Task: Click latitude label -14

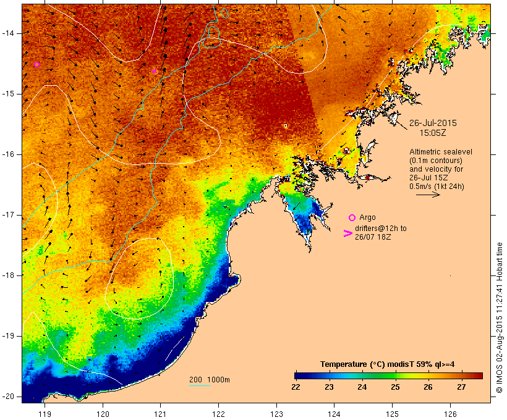Action: 7,33
